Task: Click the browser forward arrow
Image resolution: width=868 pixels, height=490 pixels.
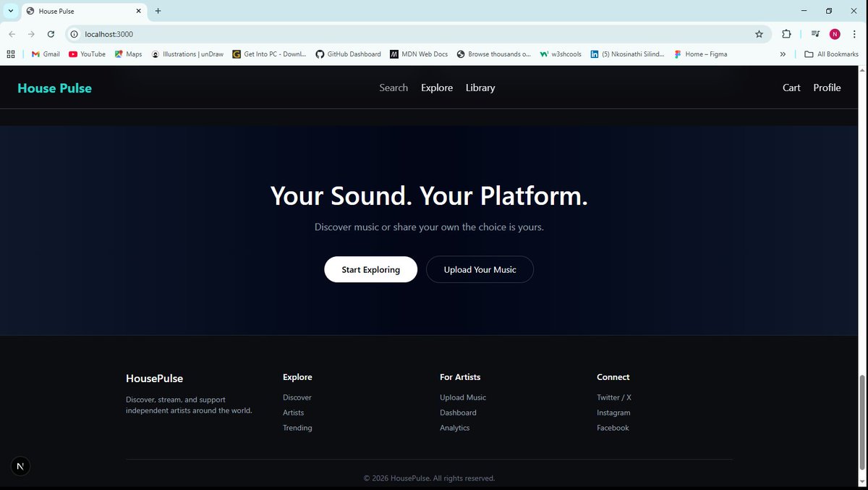Action: 31,34
